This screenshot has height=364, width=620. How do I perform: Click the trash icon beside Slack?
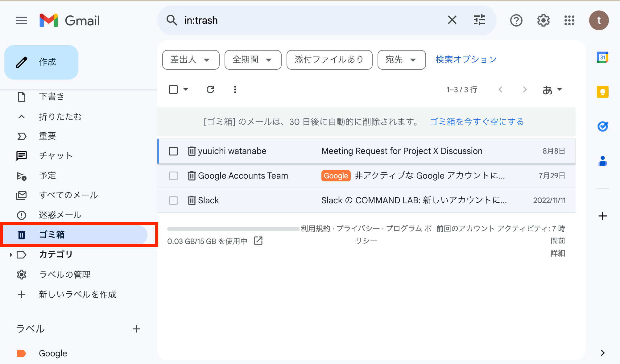pyautogui.click(x=192, y=200)
